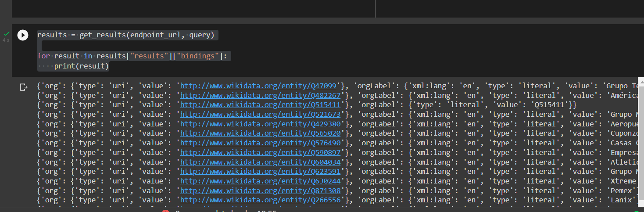Open the Wikidata entity Q604034 link
This screenshot has width=644, height=212.
tap(260, 162)
